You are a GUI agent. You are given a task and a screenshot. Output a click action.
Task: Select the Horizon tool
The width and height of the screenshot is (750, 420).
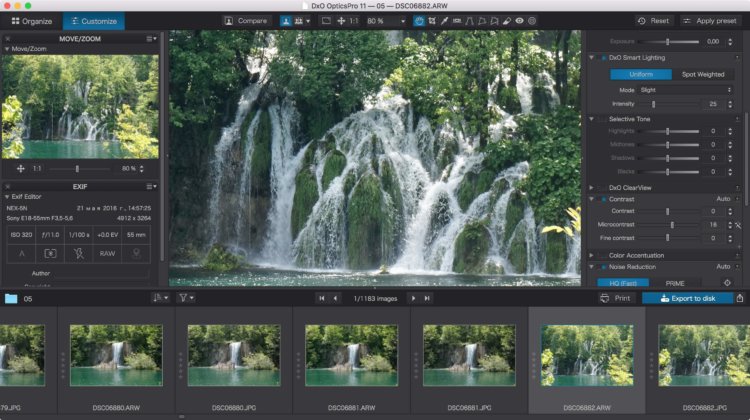(457, 21)
